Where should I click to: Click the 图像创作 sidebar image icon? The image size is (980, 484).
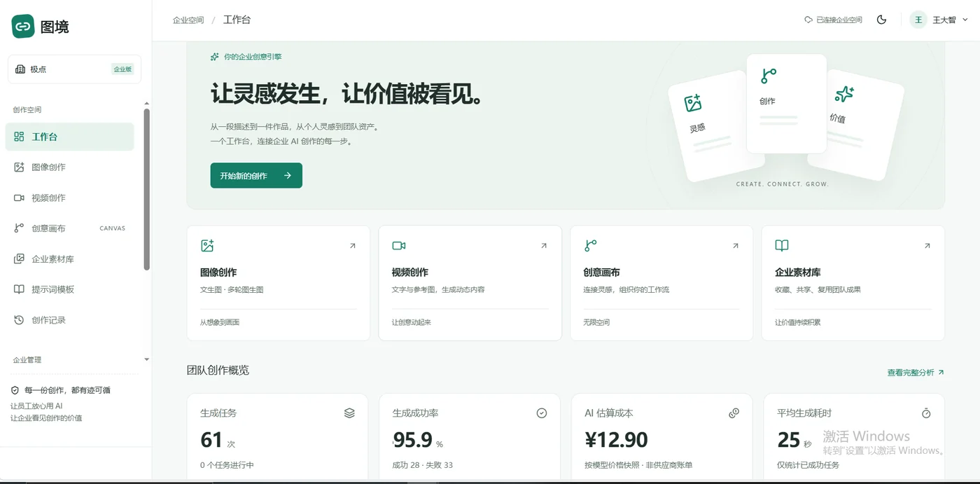click(x=19, y=167)
